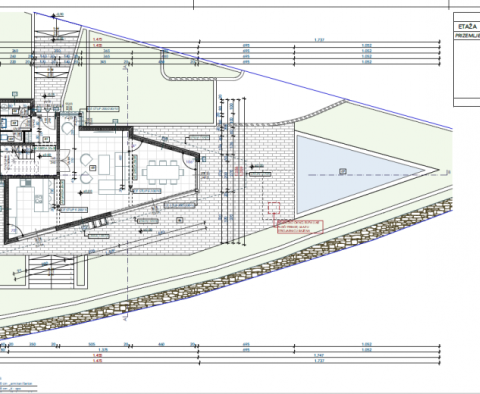Select the 1.747 bottom dimension label
This screenshot has width=480, height=394.
[x=319, y=355]
